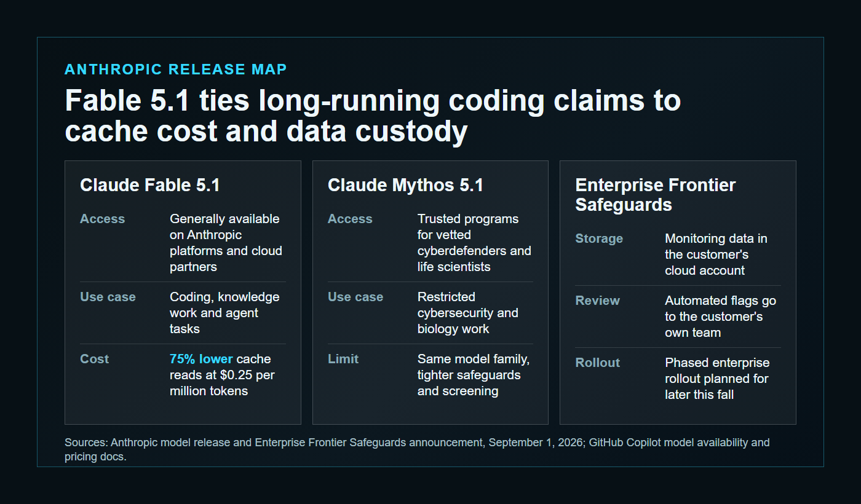Select "Generally available on Anthropic platforms" text
Viewport: 861px width, 504px height.
[226, 243]
